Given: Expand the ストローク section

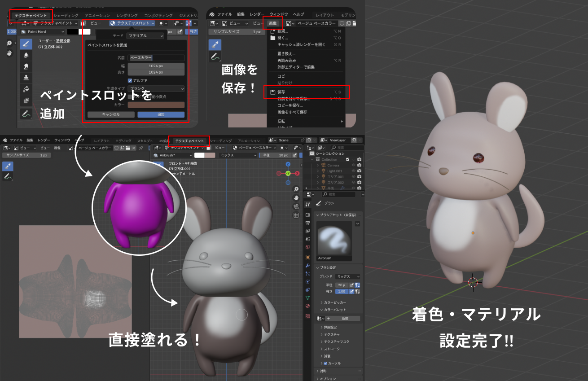Looking at the screenshot, I should coord(332,349).
